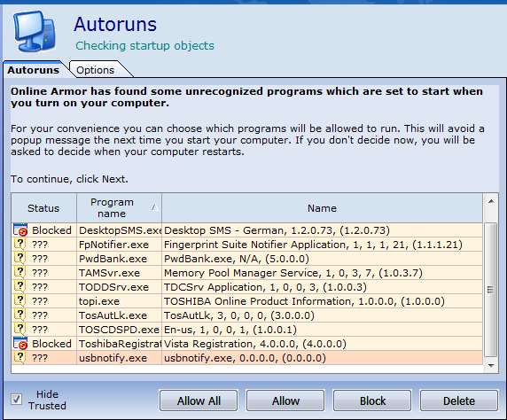Select the TAMSvr.exe program name
The image size is (507, 420).
coord(109,273)
